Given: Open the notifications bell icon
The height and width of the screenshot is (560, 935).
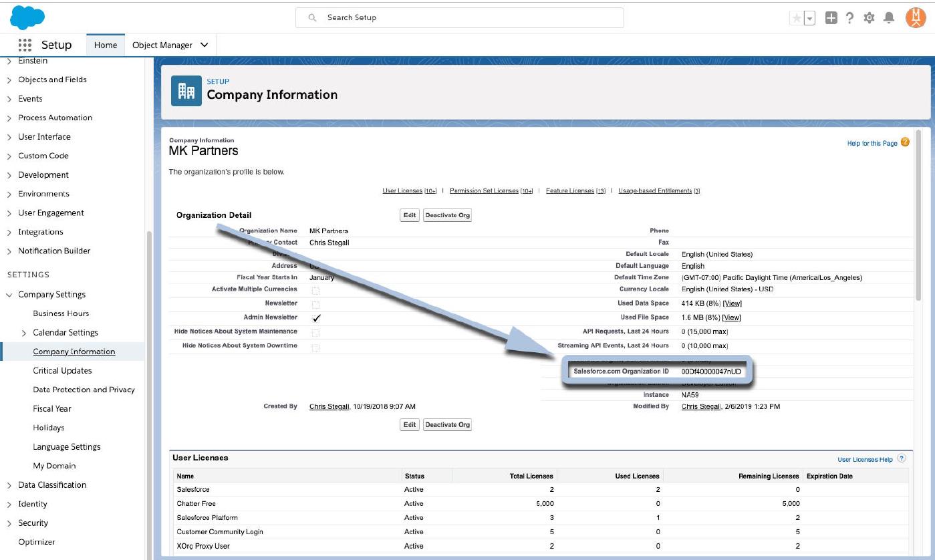Looking at the screenshot, I should tap(889, 18).
